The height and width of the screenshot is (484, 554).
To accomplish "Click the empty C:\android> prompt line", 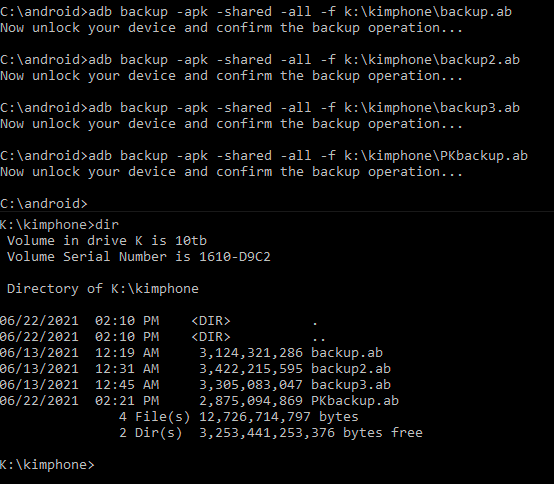I will tap(43, 204).
